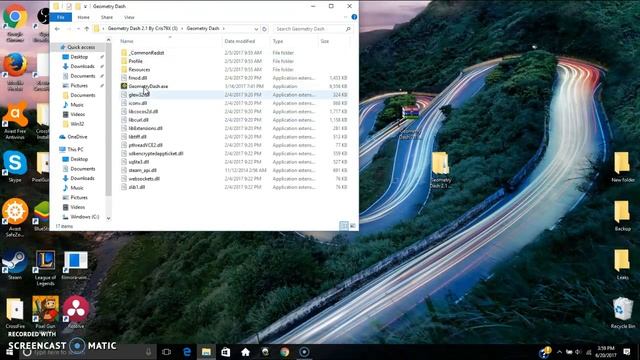Launch Microsoft Edge from taskbar
Viewport: 640px width, 360px height.
pos(187,352)
